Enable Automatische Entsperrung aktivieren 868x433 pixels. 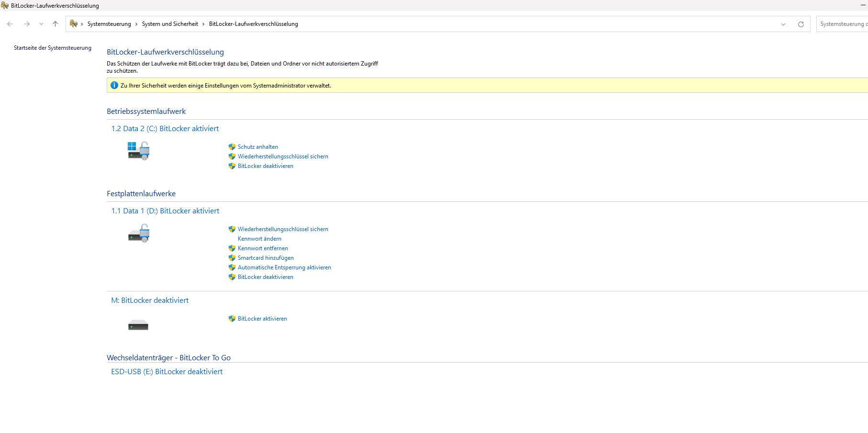click(284, 267)
